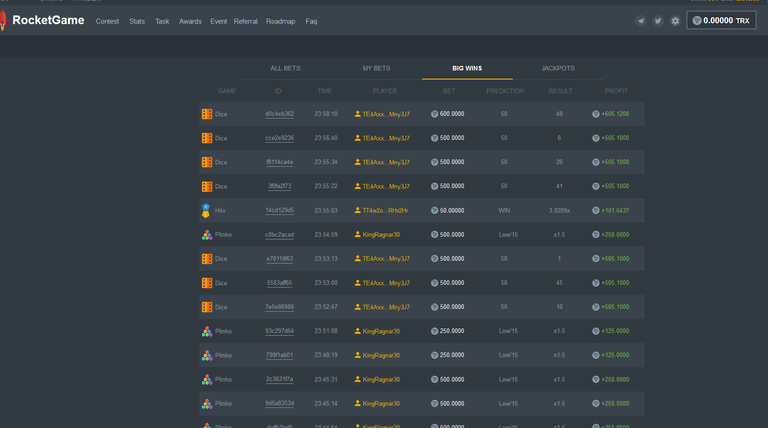Click the Dice icon in the d0c4eb362 row
768x428 pixels.
coord(207,114)
